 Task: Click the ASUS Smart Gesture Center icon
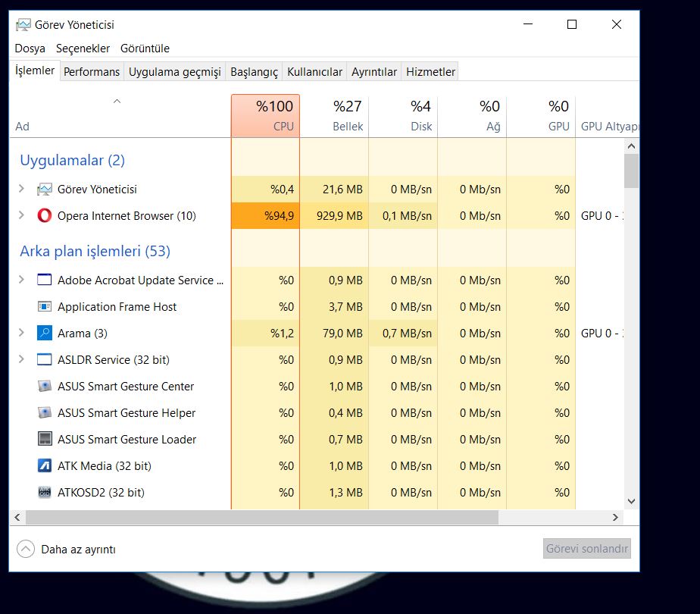[44, 387]
